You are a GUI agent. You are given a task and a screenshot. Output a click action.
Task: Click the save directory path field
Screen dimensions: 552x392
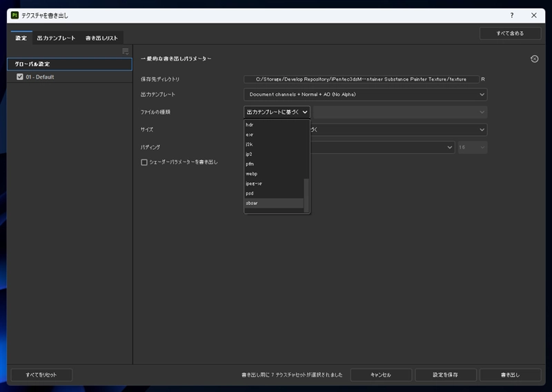click(x=361, y=79)
